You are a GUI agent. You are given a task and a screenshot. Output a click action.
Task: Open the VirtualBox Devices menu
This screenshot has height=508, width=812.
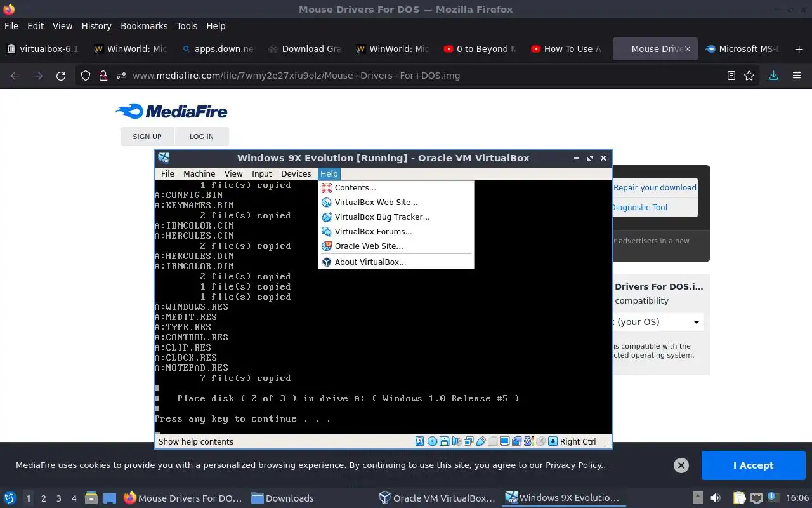296,174
